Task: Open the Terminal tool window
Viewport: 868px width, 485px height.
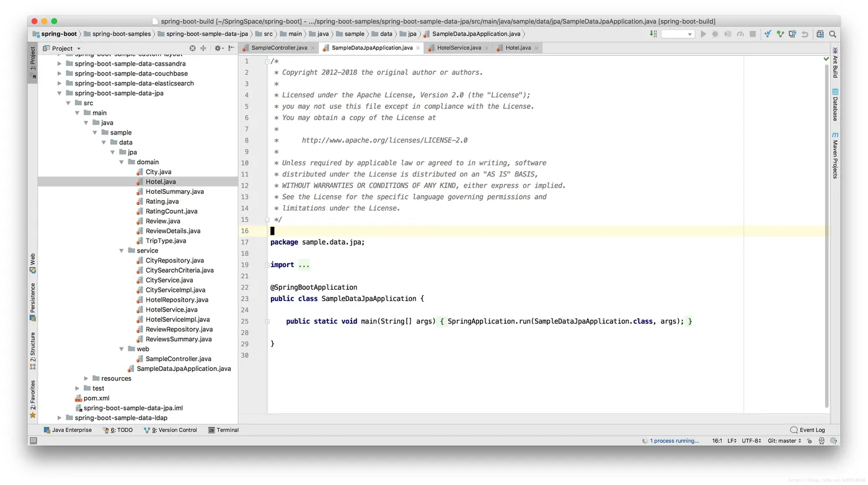Action: (x=224, y=430)
